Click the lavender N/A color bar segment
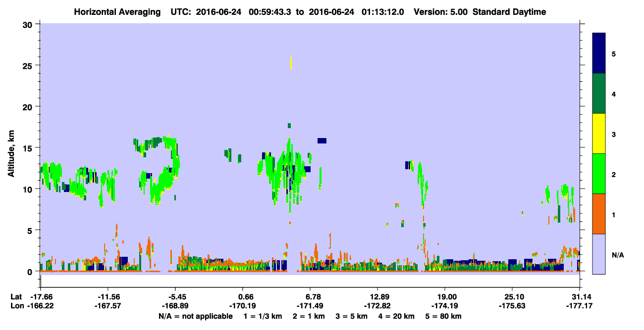 click(x=599, y=253)
